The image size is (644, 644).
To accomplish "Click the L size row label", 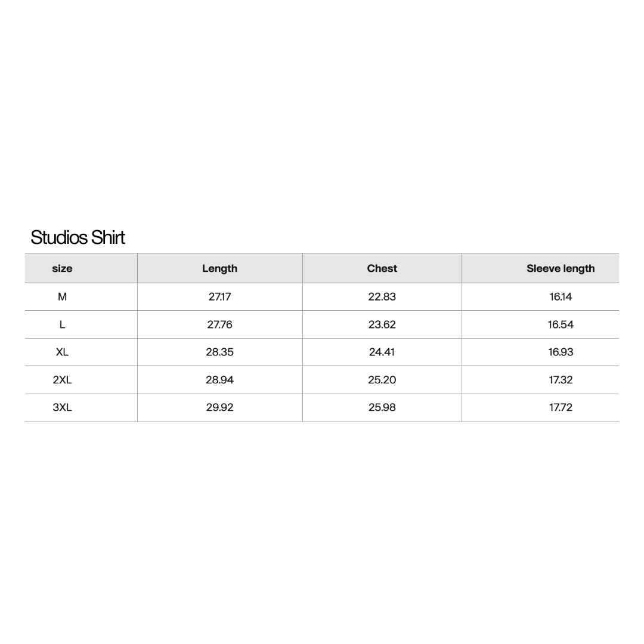I will (x=62, y=324).
